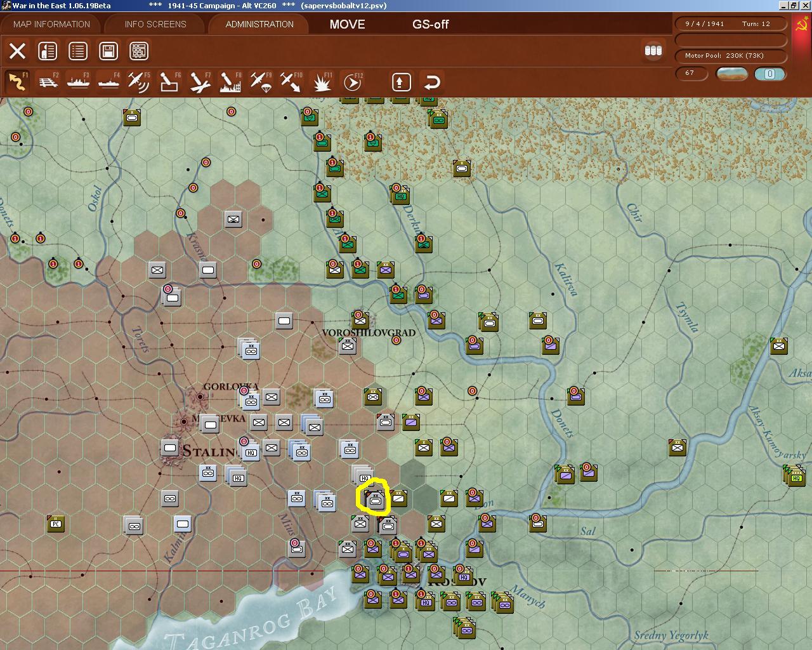Select the F4 amphibious transport mode icon
812x650 pixels.
tap(108, 82)
